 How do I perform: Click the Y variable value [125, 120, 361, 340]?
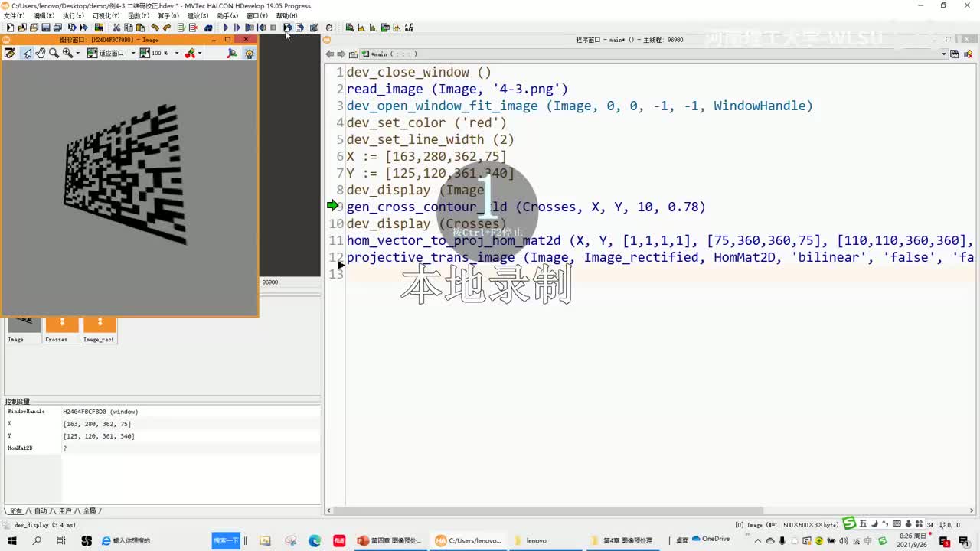pyautogui.click(x=99, y=436)
